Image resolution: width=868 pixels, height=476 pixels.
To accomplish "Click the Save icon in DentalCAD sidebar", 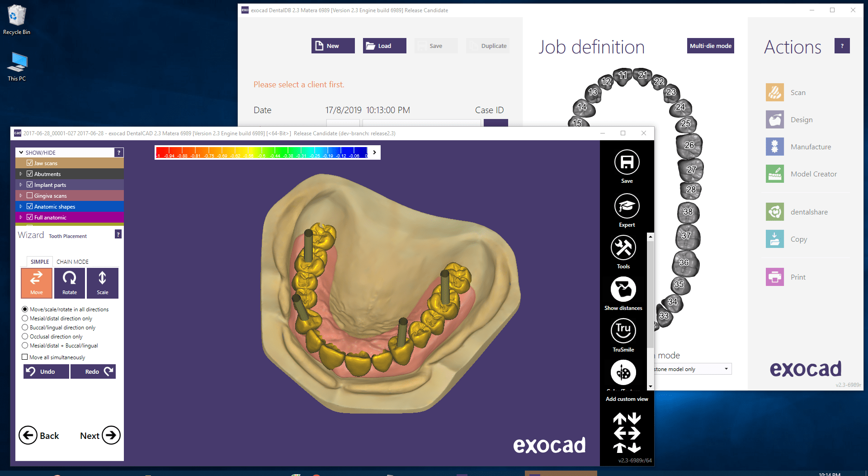I will point(627,162).
